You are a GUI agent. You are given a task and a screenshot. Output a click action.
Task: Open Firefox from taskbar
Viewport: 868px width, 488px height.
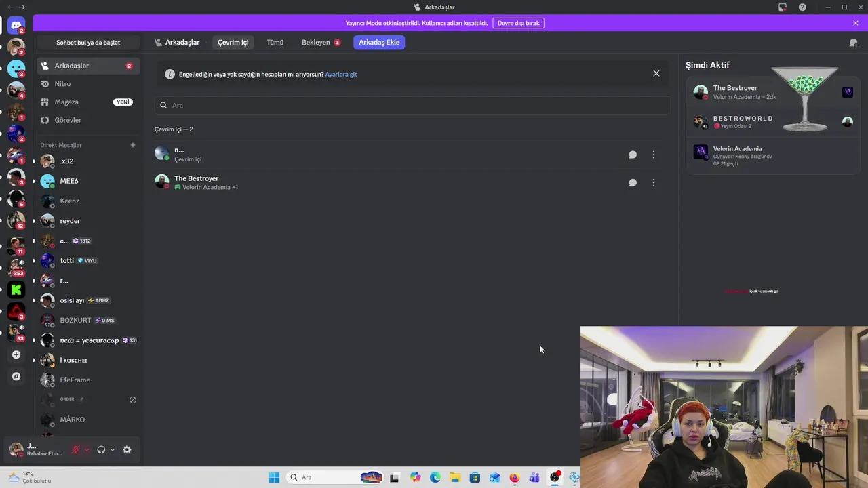coord(515,477)
